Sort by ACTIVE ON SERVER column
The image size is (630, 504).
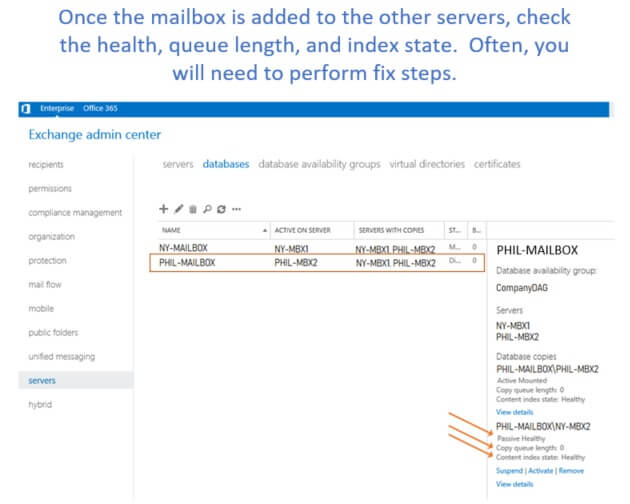tap(312, 230)
